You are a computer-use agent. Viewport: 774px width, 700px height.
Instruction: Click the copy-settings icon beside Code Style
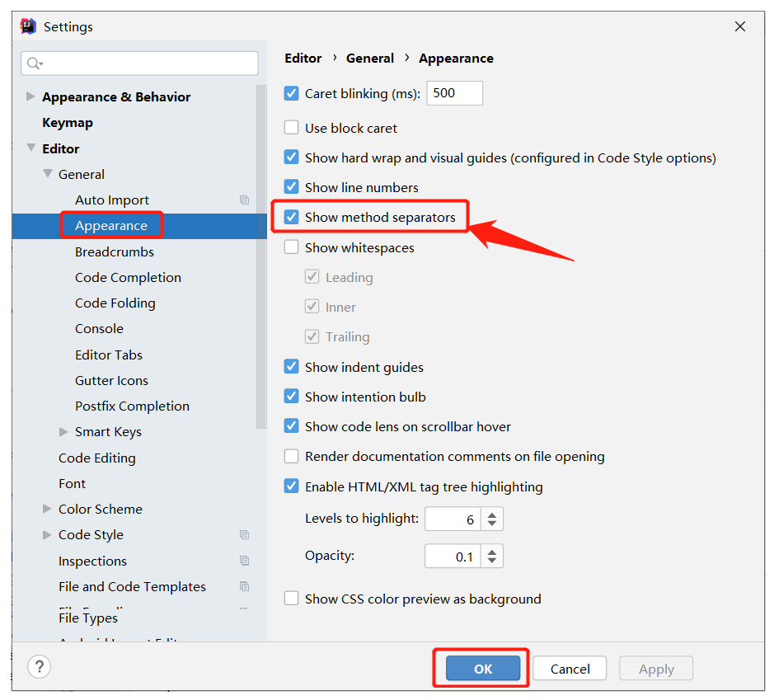[x=244, y=534]
